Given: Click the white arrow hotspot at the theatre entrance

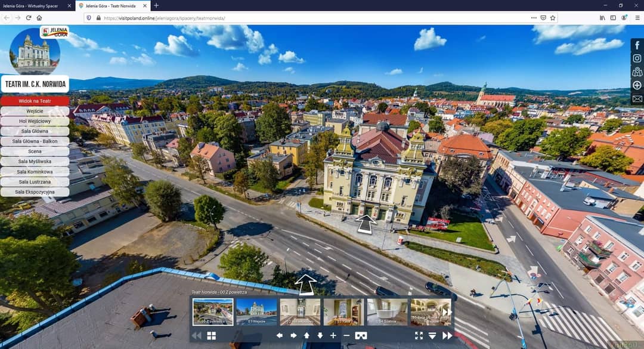Looking at the screenshot, I should [x=366, y=223].
